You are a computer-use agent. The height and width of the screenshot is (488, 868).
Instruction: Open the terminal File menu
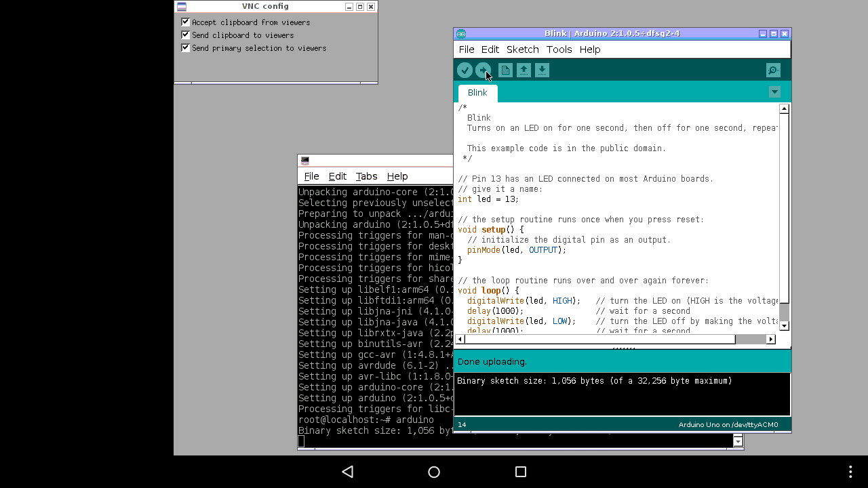coord(311,176)
